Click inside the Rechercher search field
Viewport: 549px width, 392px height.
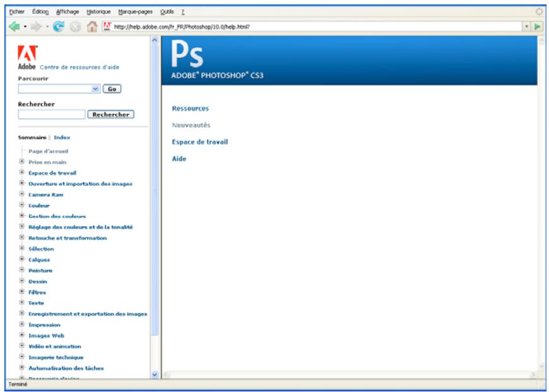click(x=50, y=115)
